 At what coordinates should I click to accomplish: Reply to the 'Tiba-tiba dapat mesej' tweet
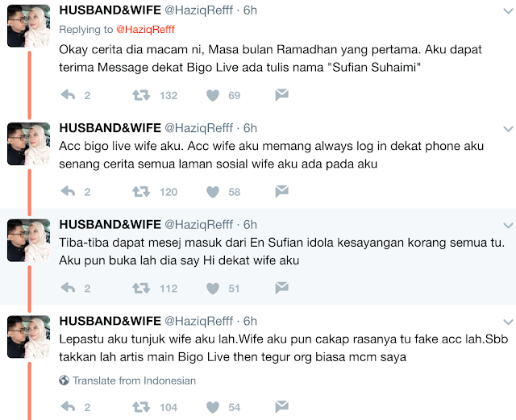tap(68, 288)
